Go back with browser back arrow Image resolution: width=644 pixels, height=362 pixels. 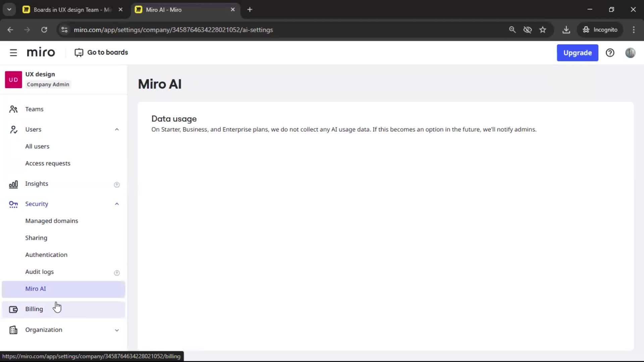(x=10, y=29)
